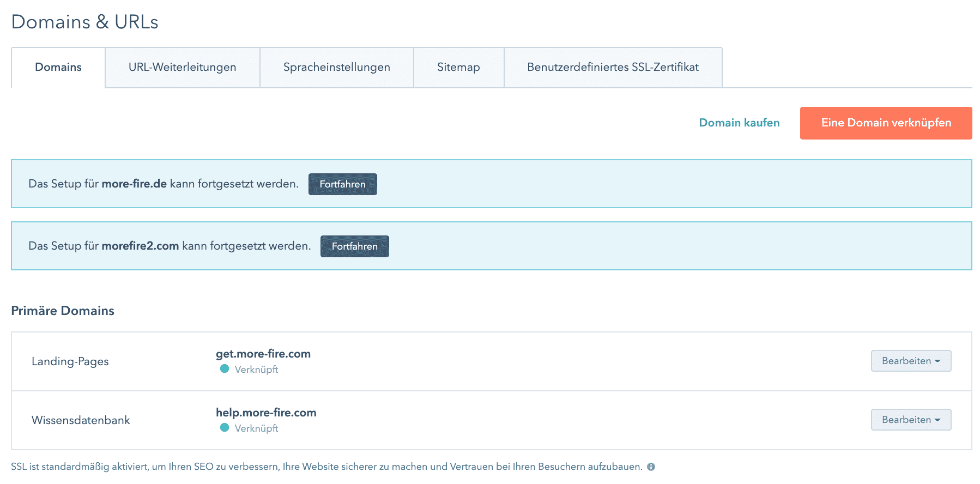Select get.more-fire.com domain text
This screenshot has width=980, height=484.
tap(263, 354)
